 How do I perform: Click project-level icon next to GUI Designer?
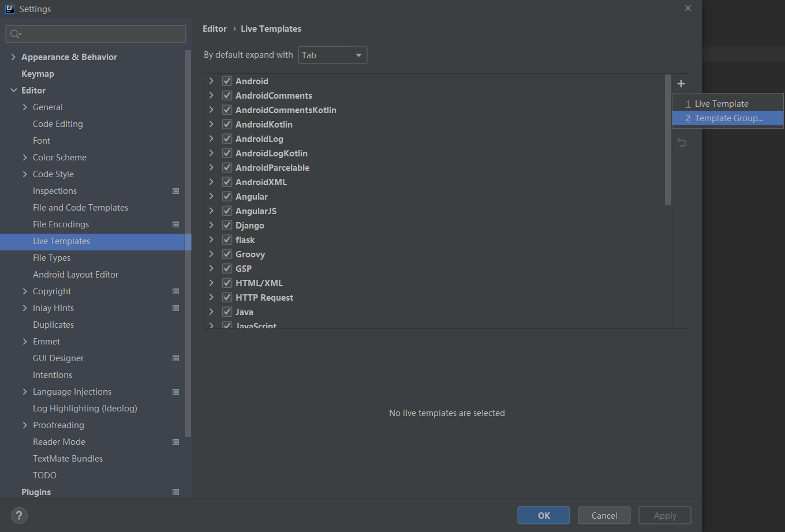pos(176,358)
